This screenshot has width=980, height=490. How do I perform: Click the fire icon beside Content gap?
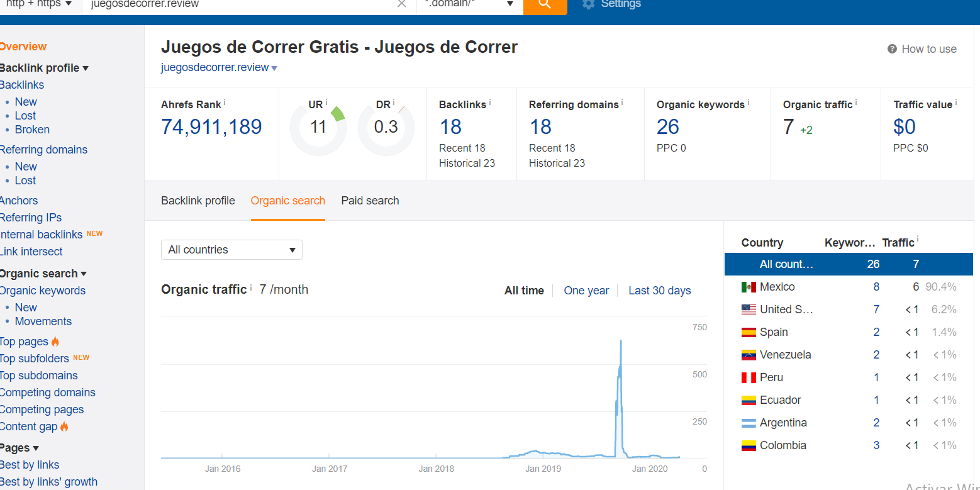64,426
